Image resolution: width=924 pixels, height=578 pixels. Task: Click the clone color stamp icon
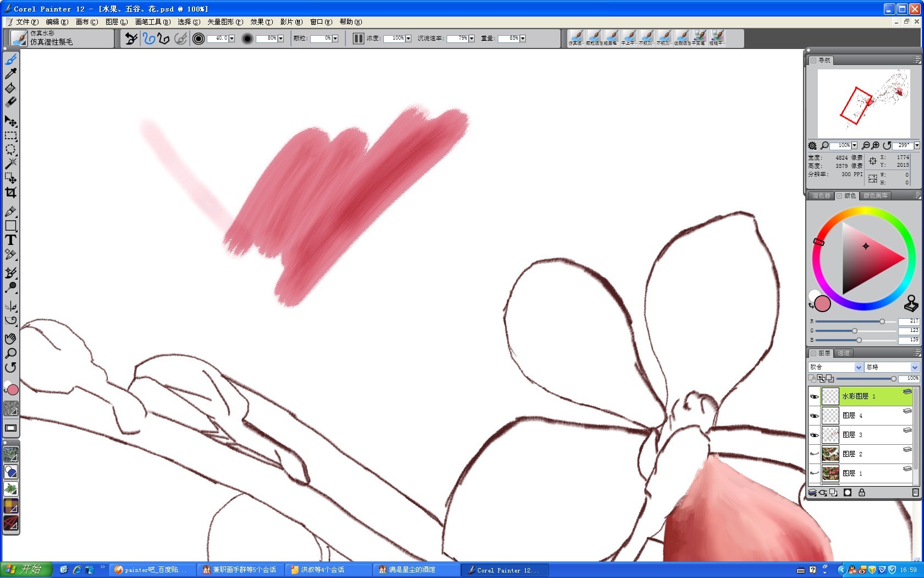[x=911, y=303]
